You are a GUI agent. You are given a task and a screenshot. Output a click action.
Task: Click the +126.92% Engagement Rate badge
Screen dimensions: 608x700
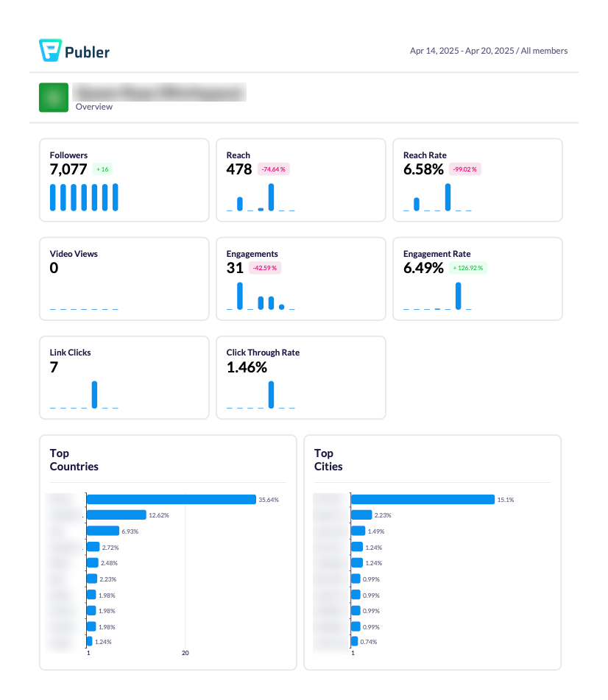[x=471, y=268]
